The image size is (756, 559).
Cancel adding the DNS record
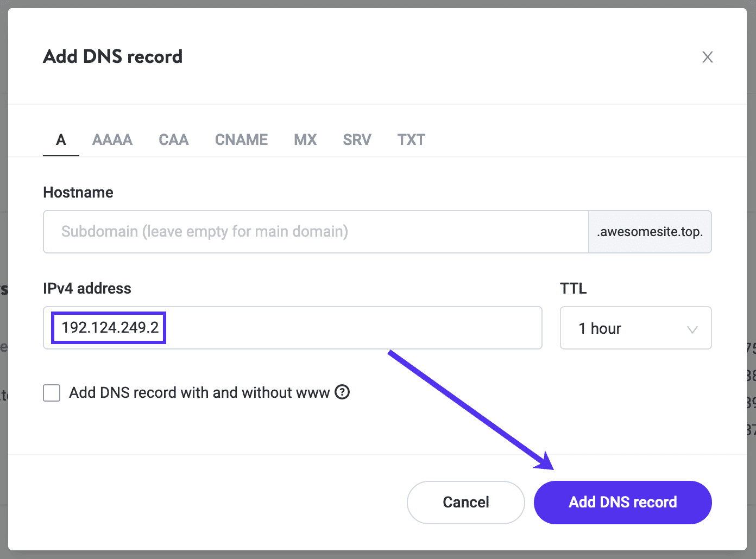(465, 502)
